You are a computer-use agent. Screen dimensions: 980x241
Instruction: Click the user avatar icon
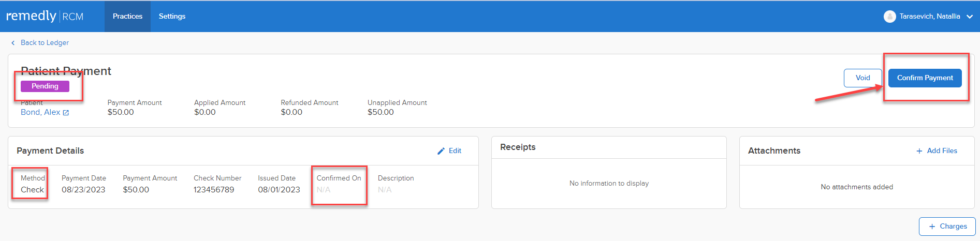tap(889, 17)
